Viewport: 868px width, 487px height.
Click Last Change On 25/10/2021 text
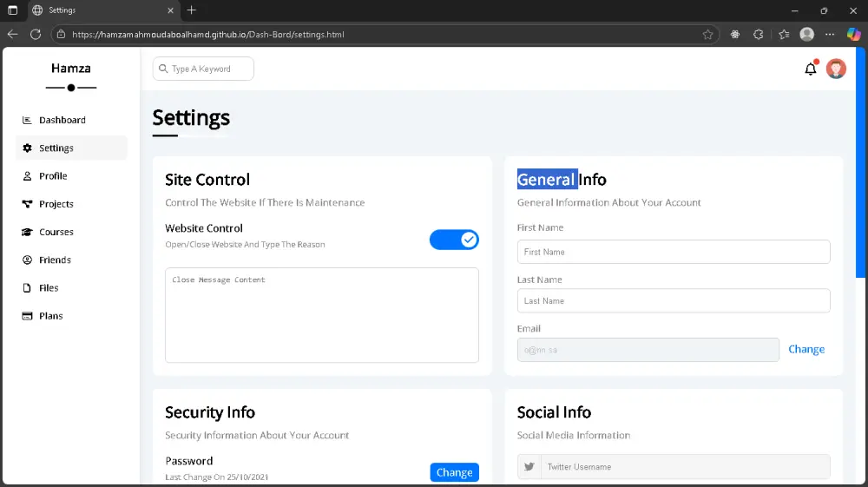pos(216,477)
